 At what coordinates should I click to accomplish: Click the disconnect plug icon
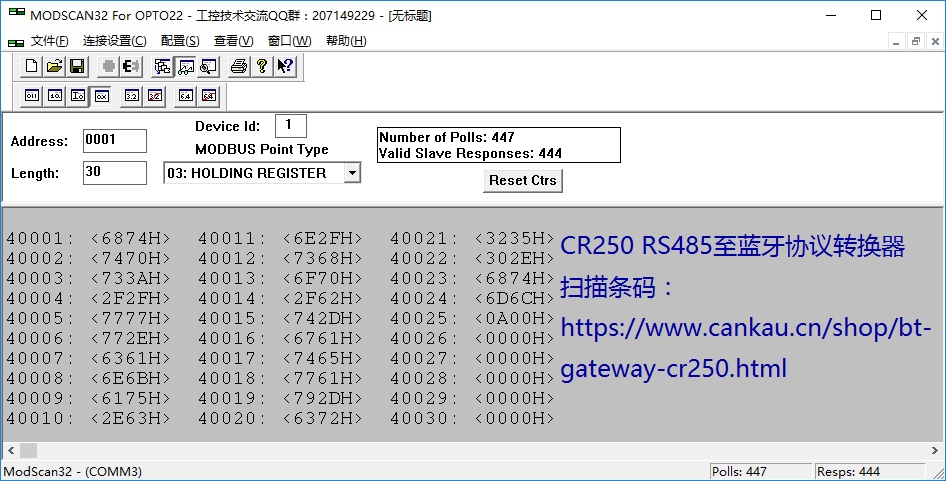point(131,66)
